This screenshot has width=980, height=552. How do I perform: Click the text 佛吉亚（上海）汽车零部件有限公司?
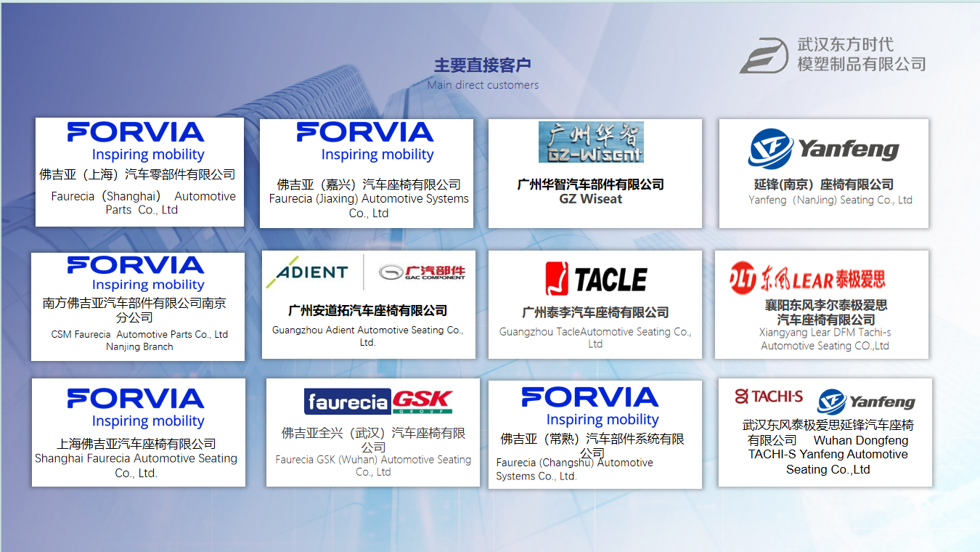[137, 174]
